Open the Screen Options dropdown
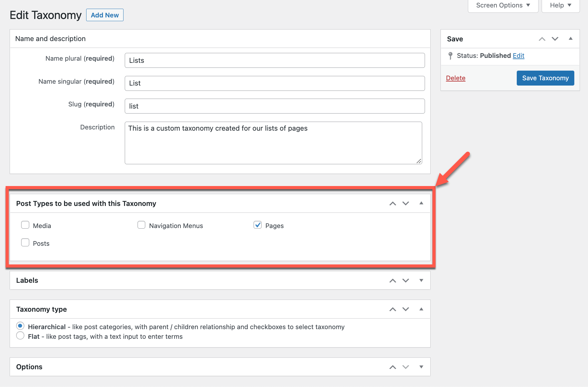The height and width of the screenshot is (387, 588). point(503,6)
